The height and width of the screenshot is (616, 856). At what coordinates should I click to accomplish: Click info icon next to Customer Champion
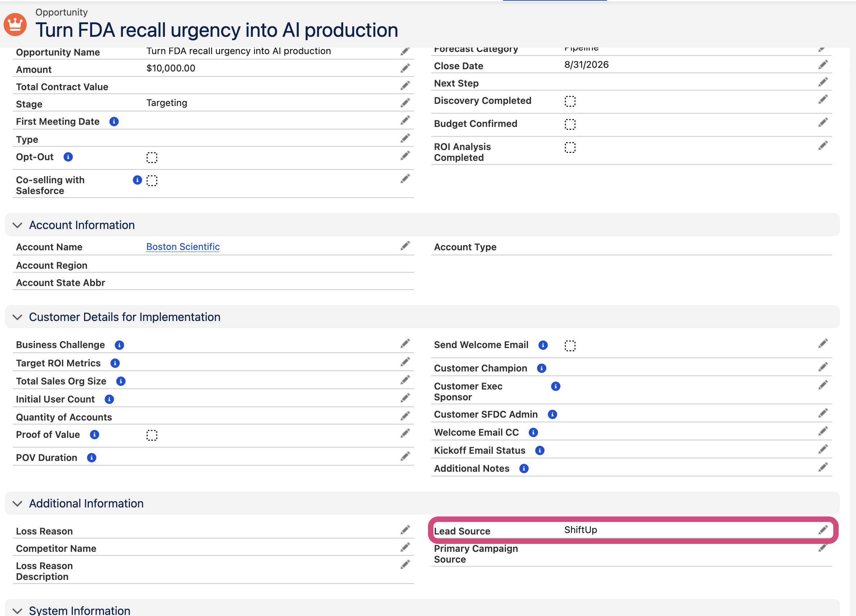542,369
